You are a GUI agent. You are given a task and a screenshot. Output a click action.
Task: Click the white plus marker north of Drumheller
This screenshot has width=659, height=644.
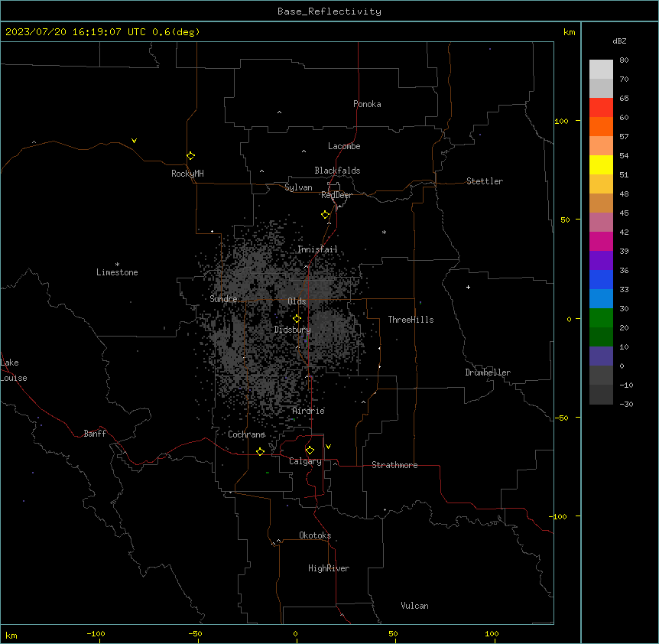pyautogui.click(x=468, y=287)
